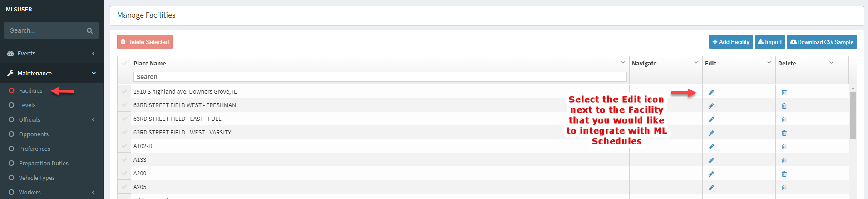The width and height of the screenshot is (868, 199).
Task: Edit the A133 facility with pencil icon
Action: [x=711, y=160]
